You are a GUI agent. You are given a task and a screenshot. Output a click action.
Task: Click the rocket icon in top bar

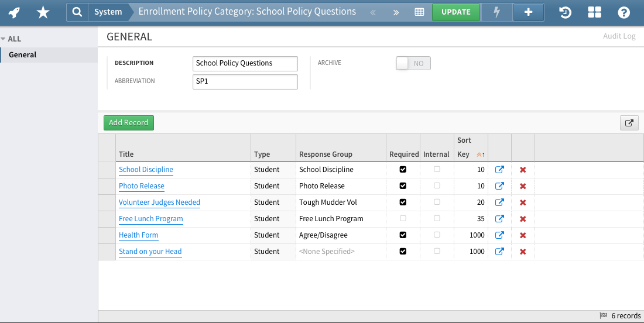14,12
